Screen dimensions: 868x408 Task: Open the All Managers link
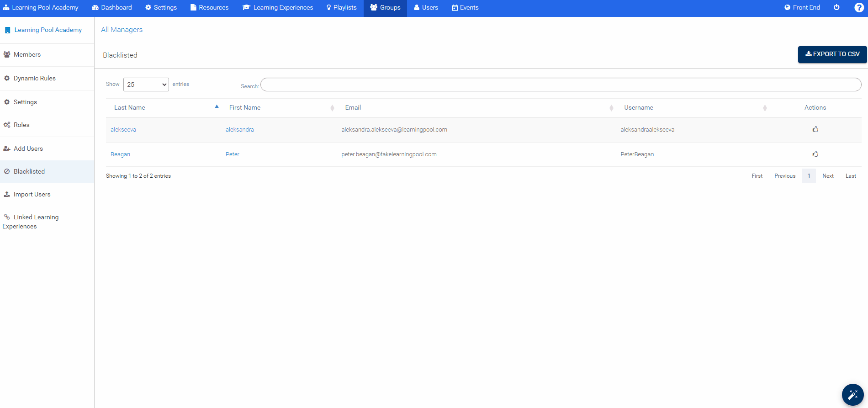click(x=122, y=30)
